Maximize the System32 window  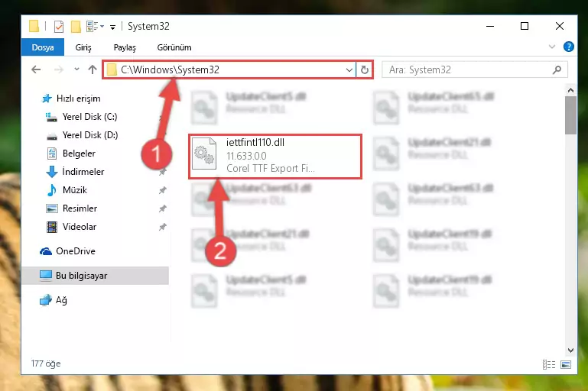[x=525, y=26]
